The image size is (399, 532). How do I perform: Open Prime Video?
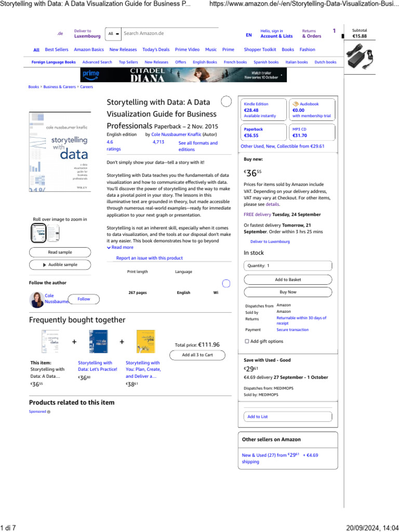tap(187, 49)
